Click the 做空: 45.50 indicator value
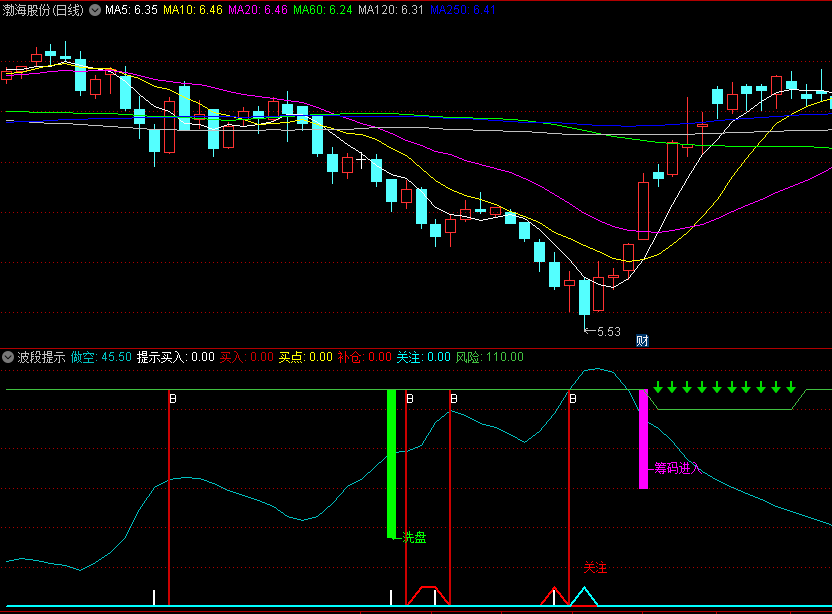 point(101,357)
